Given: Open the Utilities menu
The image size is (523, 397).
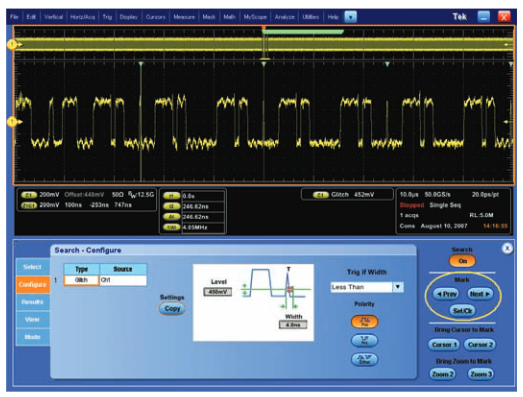Looking at the screenshot, I should pyautogui.click(x=311, y=17).
